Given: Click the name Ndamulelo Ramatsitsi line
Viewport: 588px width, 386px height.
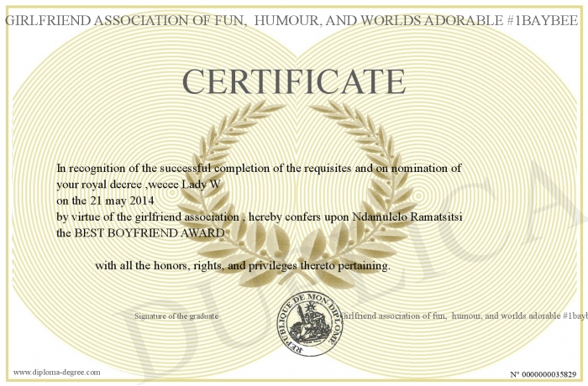Looking at the screenshot, I should pyautogui.click(x=259, y=217).
